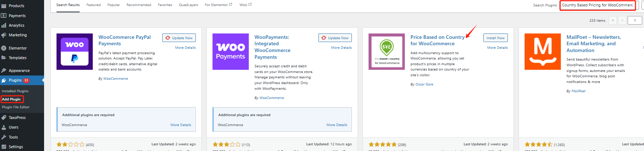
Task: Update WooCommerce PayPal Payments now
Action: pyautogui.click(x=179, y=38)
